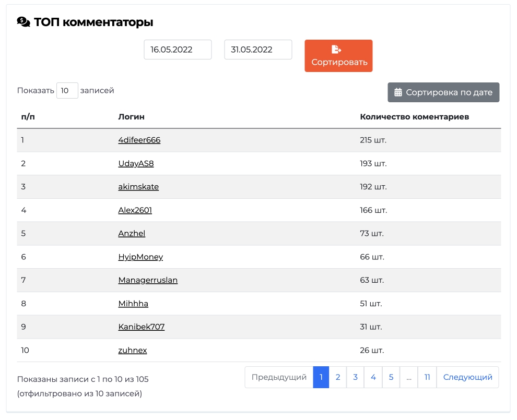
Task: Click calendar icon in Сортировка по дате
Action: 398,92
